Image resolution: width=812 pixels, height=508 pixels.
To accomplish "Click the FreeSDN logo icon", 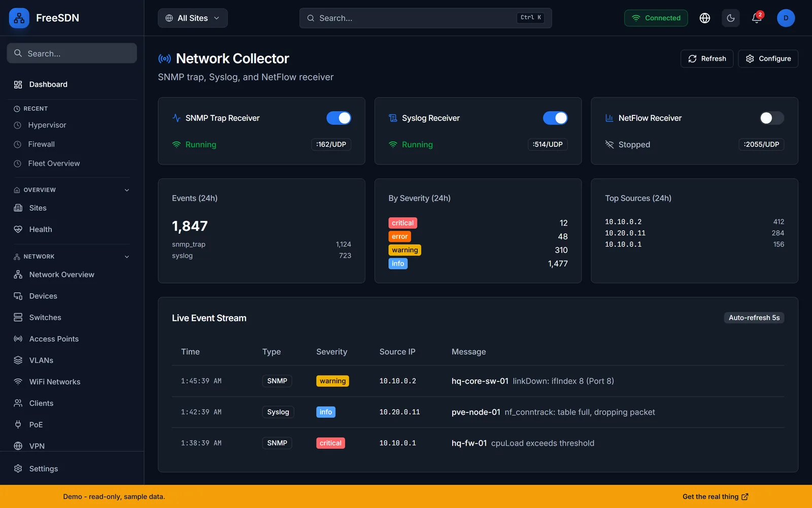I will [x=19, y=18].
